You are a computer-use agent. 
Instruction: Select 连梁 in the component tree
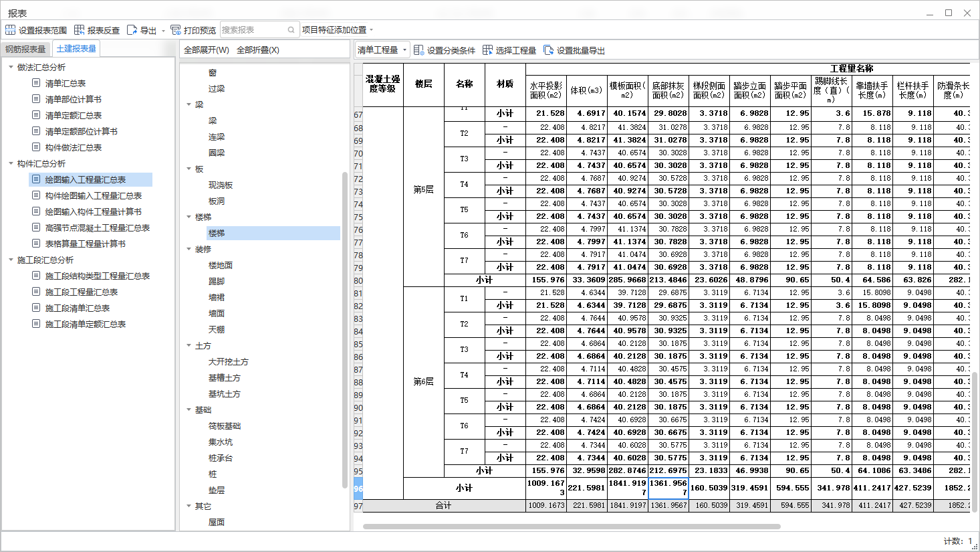(216, 136)
